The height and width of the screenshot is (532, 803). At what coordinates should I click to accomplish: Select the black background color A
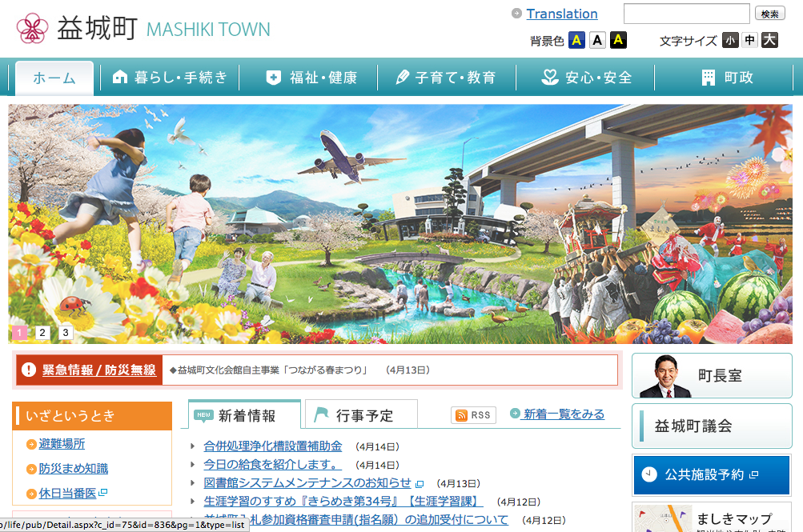[618, 41]
